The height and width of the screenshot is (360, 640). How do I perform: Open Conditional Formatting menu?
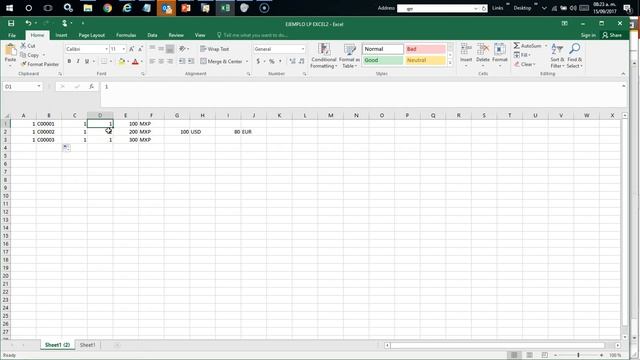(x=324, y=56)
